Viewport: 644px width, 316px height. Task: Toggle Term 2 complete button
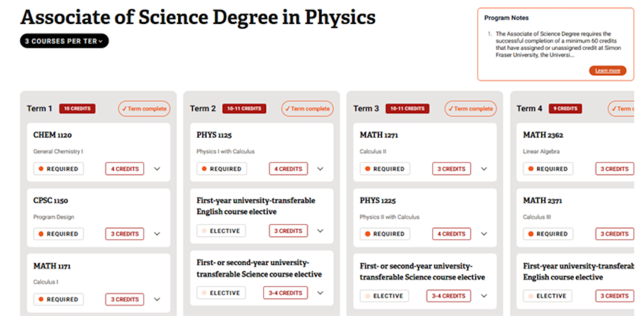tap(307, 109)
